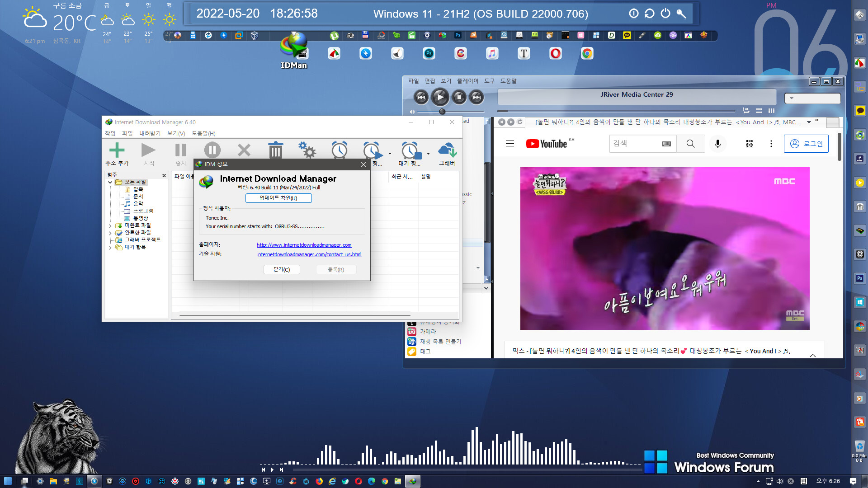Click JRiver play button
The height and width of the screenshot is (488, 868).
(440, 97)
